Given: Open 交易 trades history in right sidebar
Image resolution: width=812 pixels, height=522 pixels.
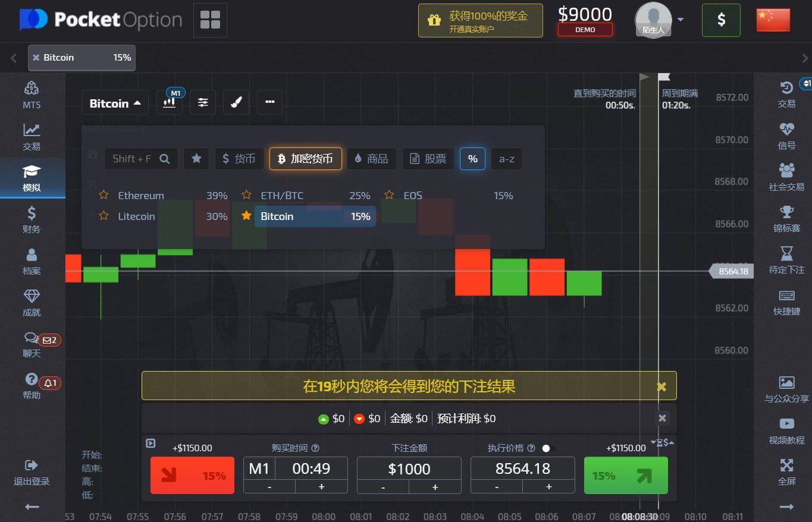Looking at the screenshot, I should pyautogui.click(x=786, y=94).
